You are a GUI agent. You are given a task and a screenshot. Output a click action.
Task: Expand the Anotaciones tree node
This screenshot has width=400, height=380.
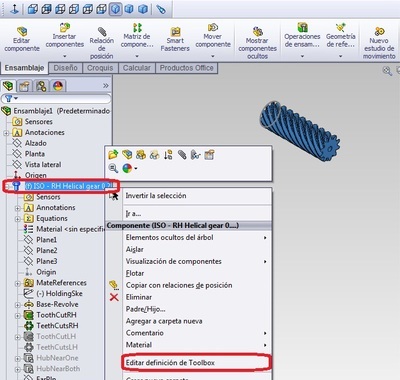6,133
